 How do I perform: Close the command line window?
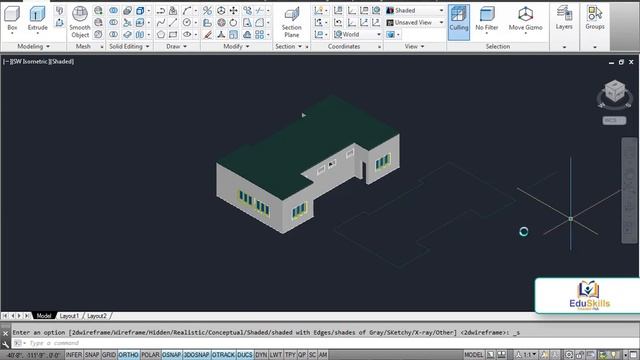click(x=5, y=333)
